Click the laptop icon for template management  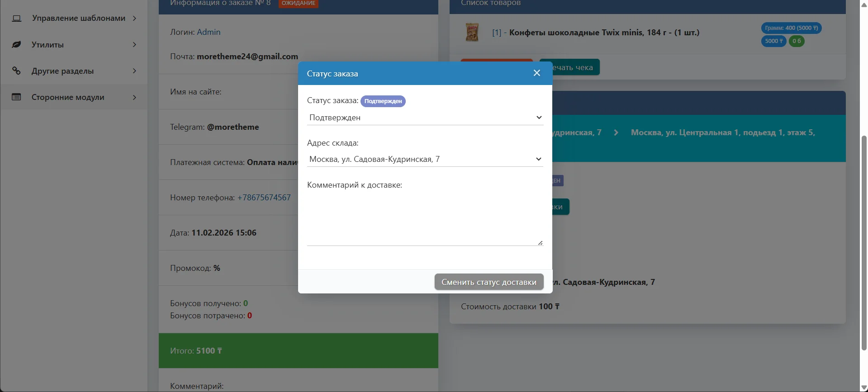pyautogui.click(x=17, y=19)
